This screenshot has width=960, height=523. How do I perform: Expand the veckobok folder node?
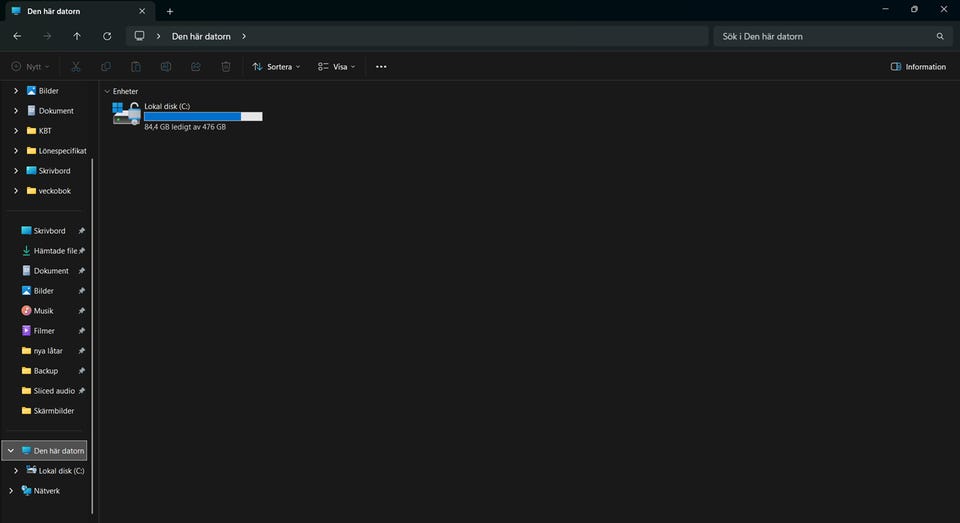16,190
